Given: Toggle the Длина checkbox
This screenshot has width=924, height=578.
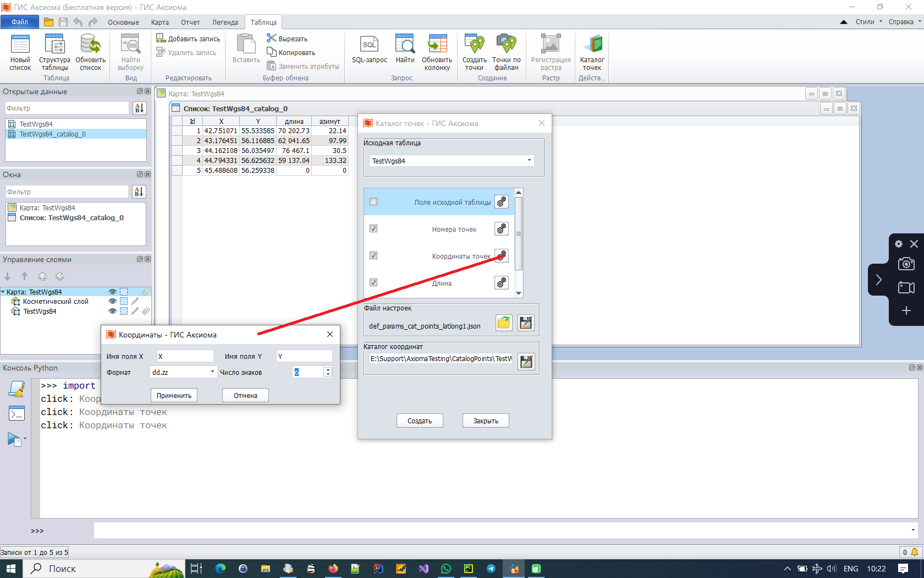Looking at the screenshot, I should click(x=373, y=283).
